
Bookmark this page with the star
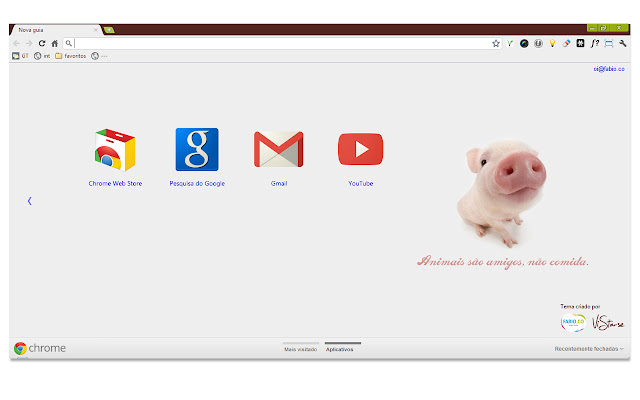click(496, 43)
